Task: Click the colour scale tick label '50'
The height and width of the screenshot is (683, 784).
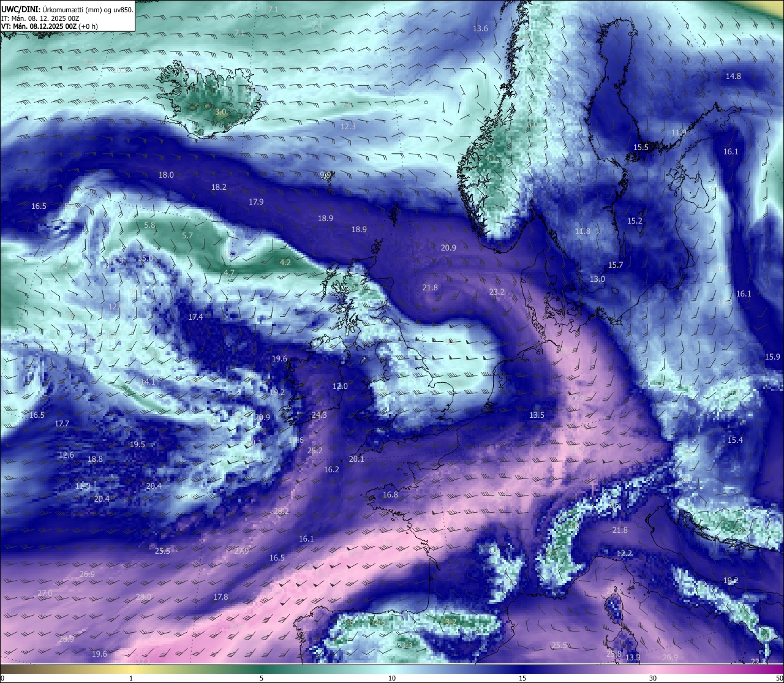Action: [779, 678]
